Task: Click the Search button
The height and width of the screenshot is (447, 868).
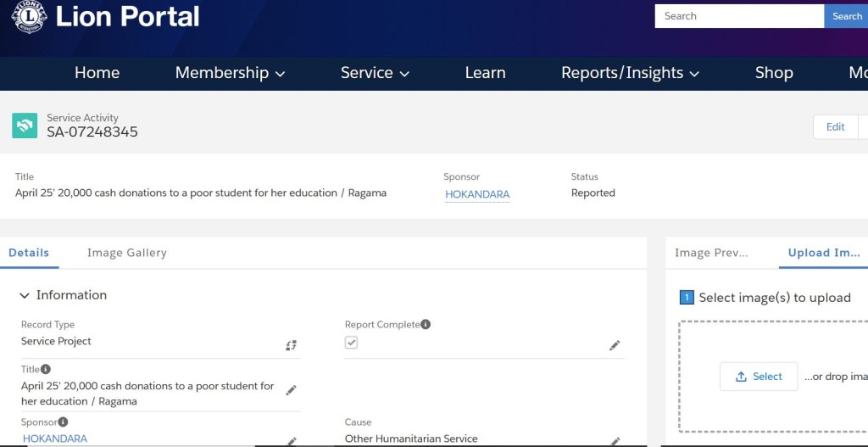Action: click(846, 16)
